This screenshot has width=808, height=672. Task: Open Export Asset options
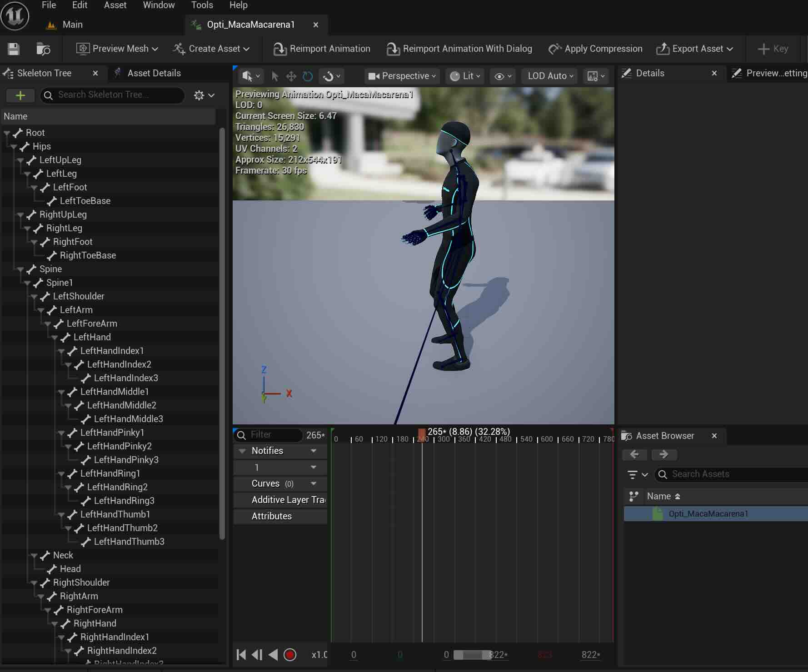pos(694,49)
